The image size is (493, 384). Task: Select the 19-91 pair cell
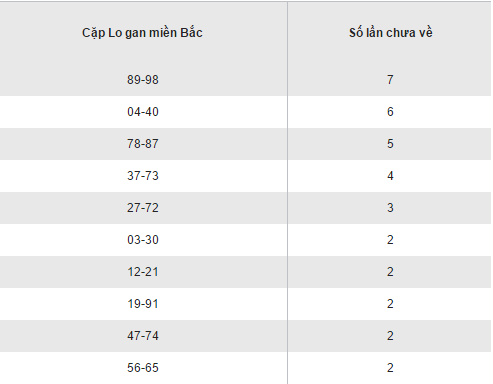tap(143, 304)
